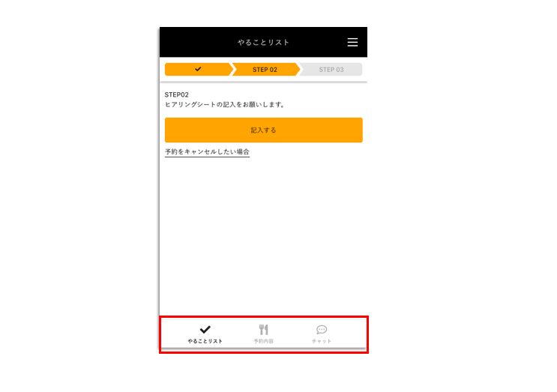The height and width of the screenshot is (392, 557).
Task: Click the empty white area below the cancel link
Action: pos(263,235)
